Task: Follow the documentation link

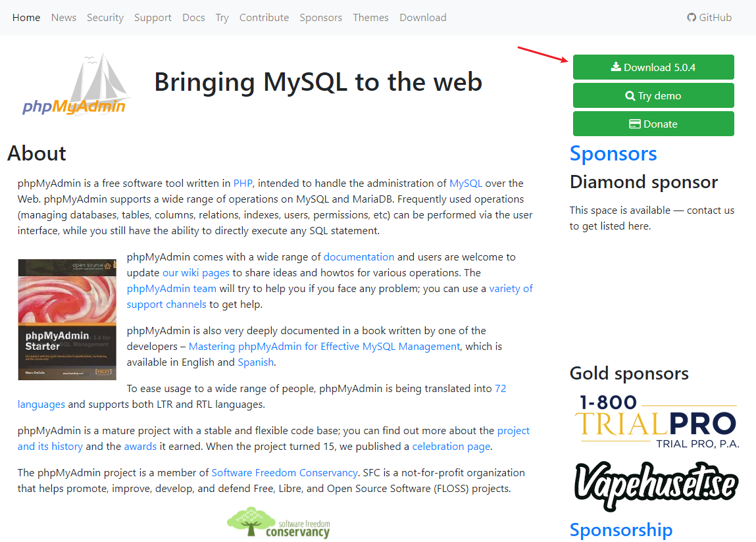Action: click(x=359, y=257)
